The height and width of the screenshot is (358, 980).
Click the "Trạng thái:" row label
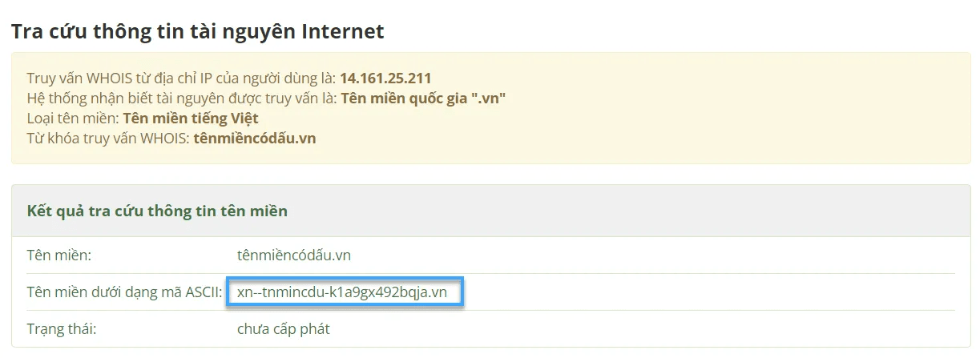click(61, 329)
